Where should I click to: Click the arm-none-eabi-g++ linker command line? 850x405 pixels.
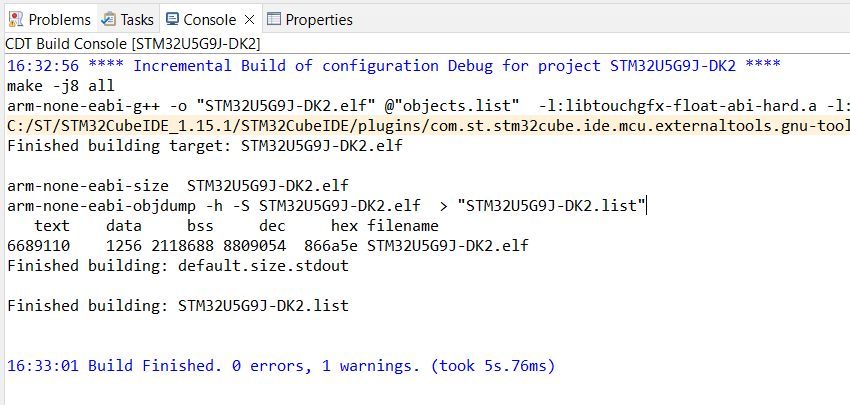(400, 106)
